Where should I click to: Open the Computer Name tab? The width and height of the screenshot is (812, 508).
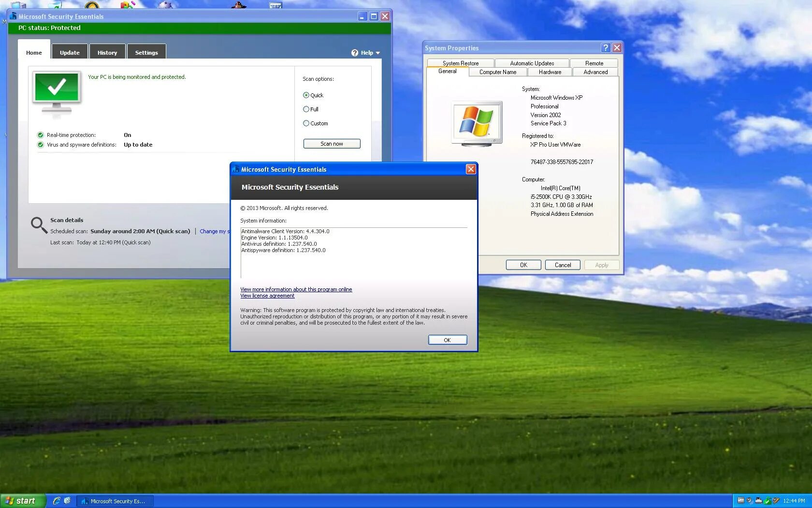pos(498,72)
